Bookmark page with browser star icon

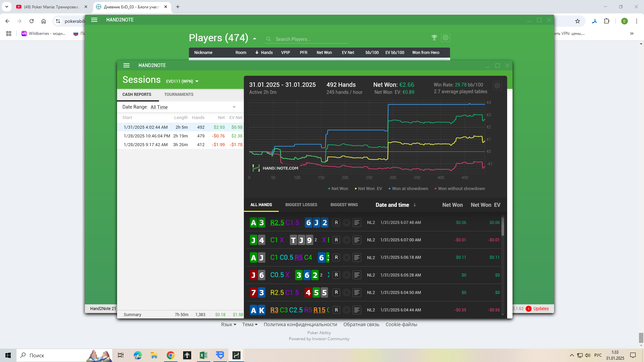coord(578,21)
